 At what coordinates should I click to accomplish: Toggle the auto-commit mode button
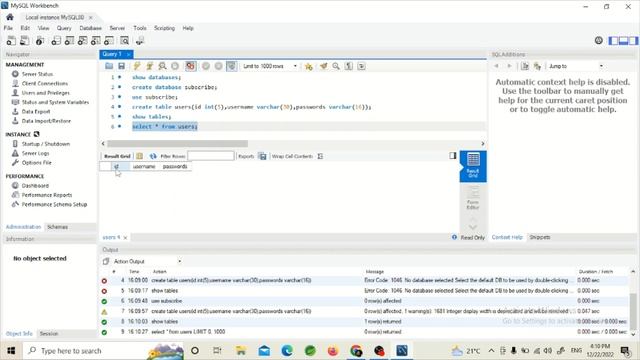[x=231, y=66]
